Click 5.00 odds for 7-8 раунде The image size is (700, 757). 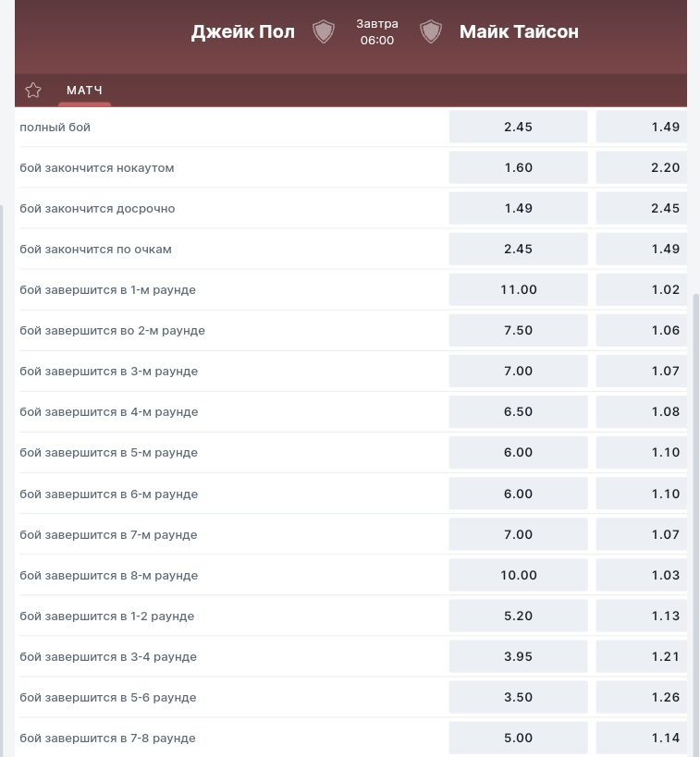click(x=518, y=738)
